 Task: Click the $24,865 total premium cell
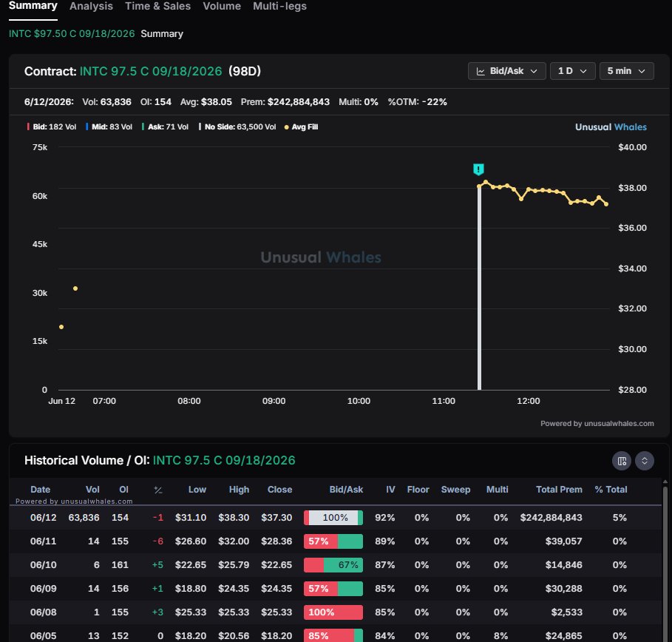click(x=563, y=635)
